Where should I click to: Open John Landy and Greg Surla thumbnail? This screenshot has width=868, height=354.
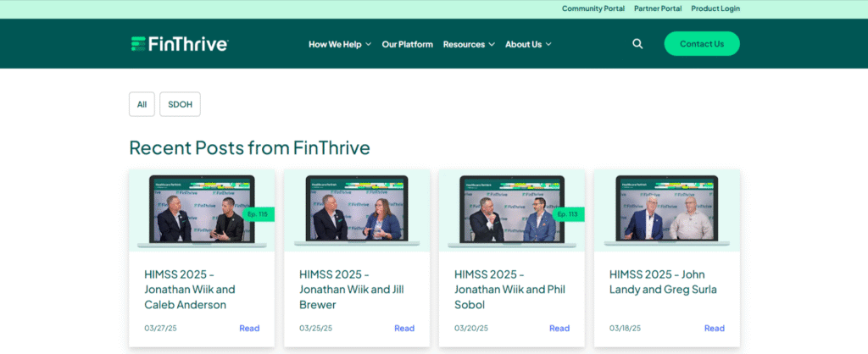coord(667,211)
